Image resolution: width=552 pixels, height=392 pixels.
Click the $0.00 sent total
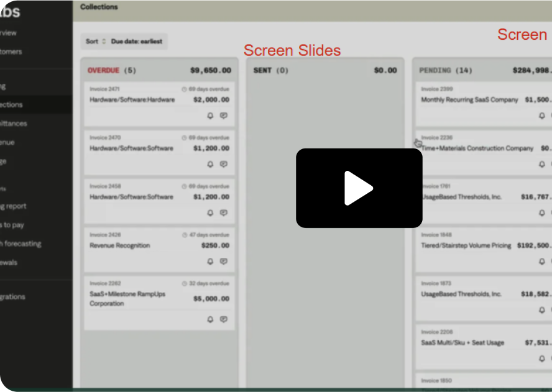pyautogui.click(x=385, y=70)
